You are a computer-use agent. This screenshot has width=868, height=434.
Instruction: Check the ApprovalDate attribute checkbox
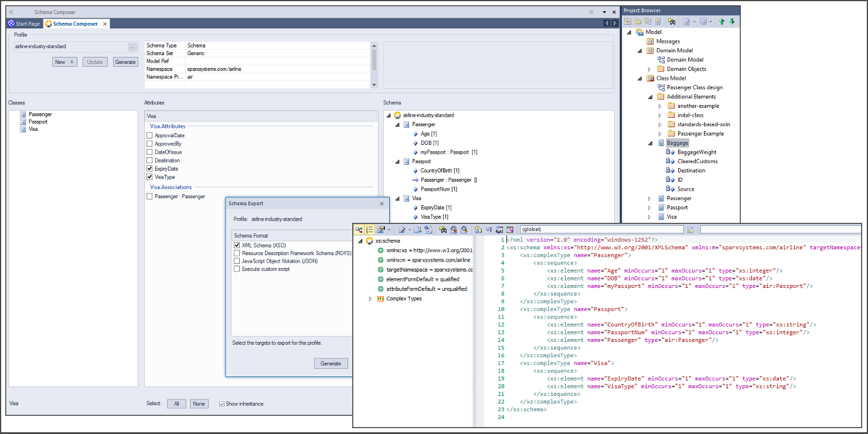coord(149,135)
